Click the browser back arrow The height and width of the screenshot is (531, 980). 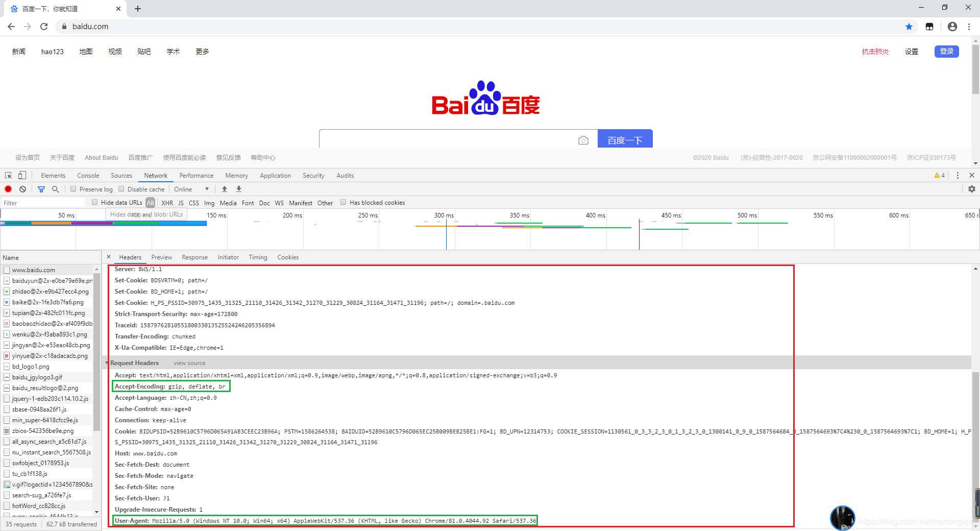click(11, 27)
